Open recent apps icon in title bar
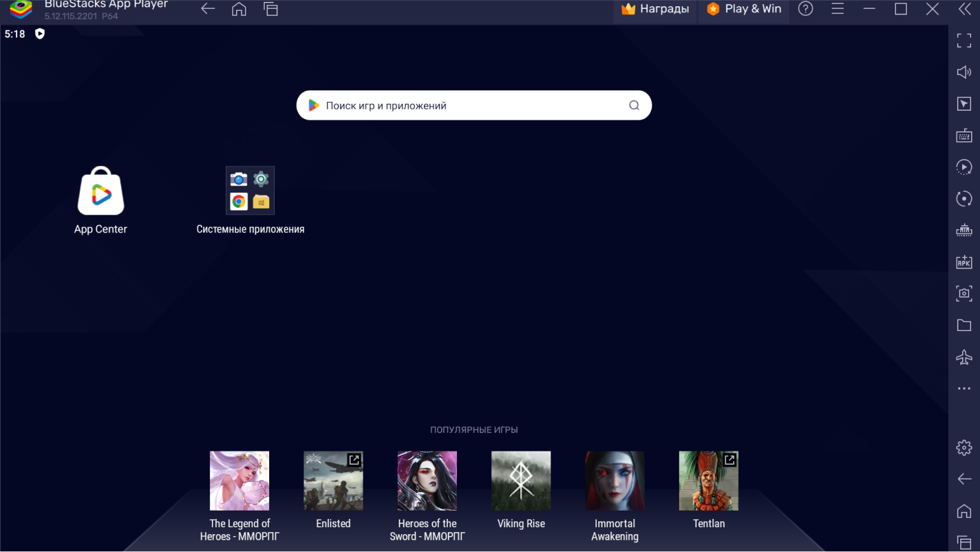The image size is (980, 552). [271, 9]
